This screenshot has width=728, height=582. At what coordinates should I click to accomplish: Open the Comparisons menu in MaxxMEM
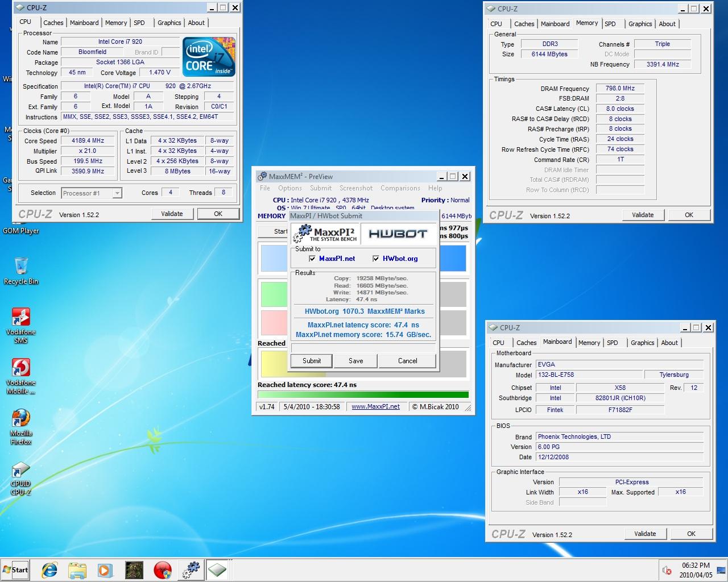[400, 188]
